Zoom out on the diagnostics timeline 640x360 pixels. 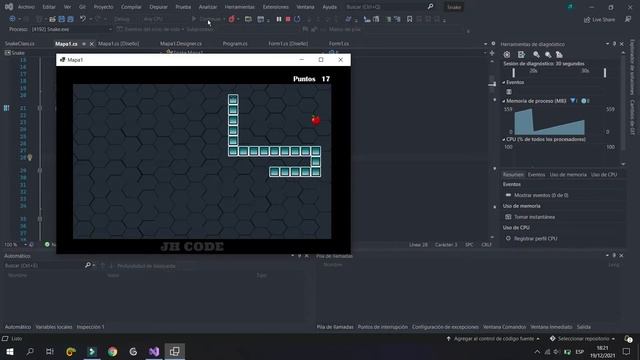click(x=548, y=55)
